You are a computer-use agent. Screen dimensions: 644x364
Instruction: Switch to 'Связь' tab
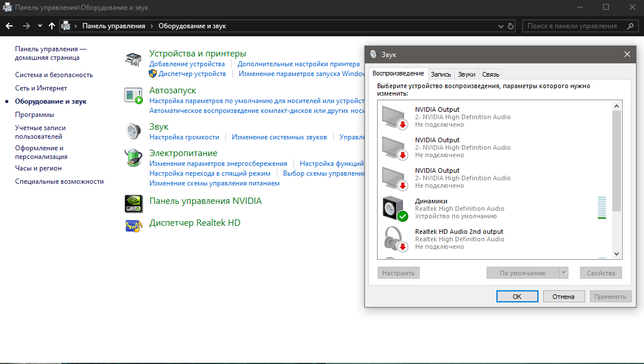[x=491, y=74]
